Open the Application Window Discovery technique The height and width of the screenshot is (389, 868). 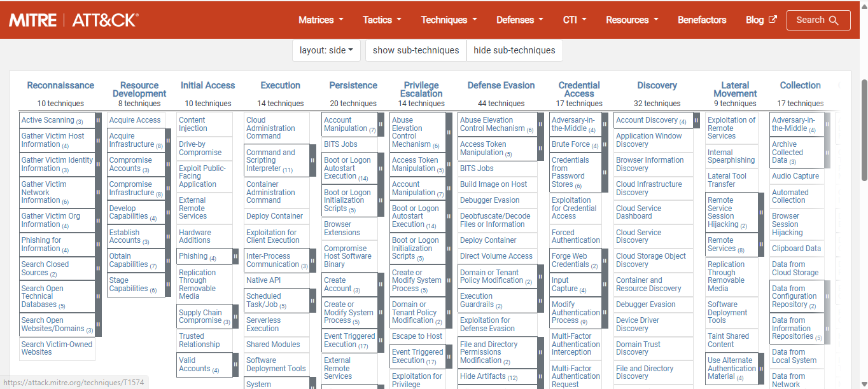coord(648,140)
